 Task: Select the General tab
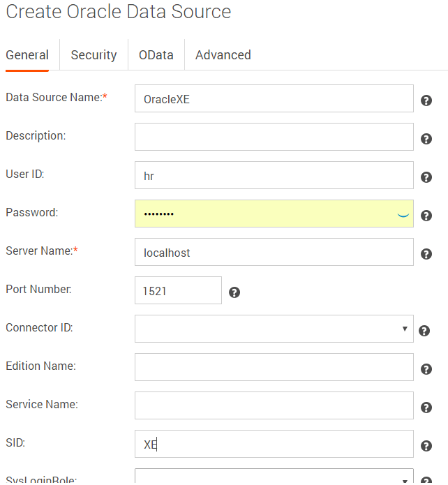27,55
